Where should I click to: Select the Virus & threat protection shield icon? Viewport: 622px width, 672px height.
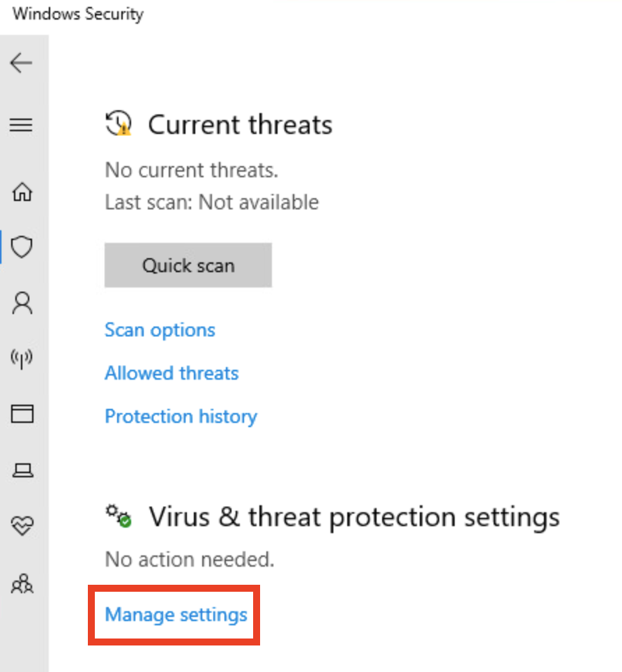click(22, 247)
